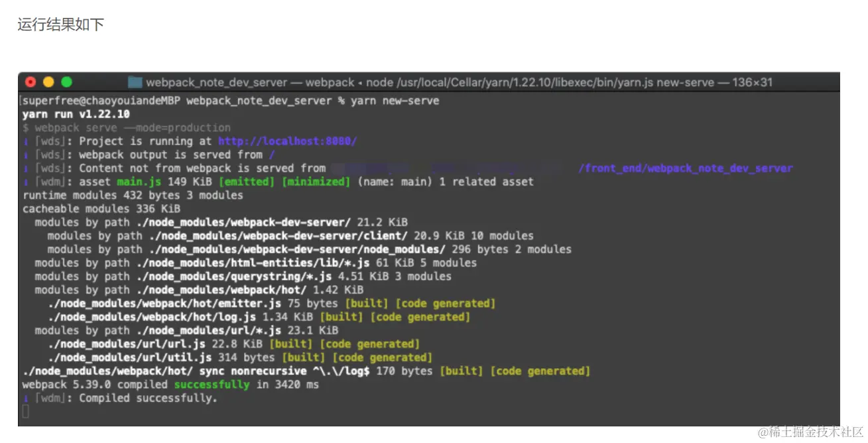Screen dimensions: 868x443
Task: Click the 'yarn new-serve' command prompt line
Action: (229, 101)
